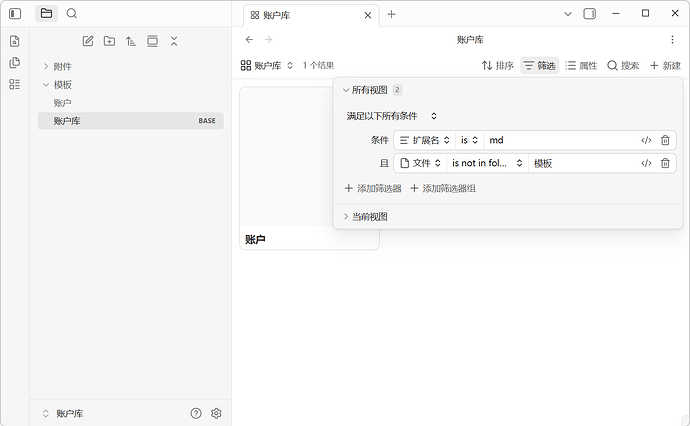Open the sidebar search tab icon
690x426 pixels.
click(72, 14)
